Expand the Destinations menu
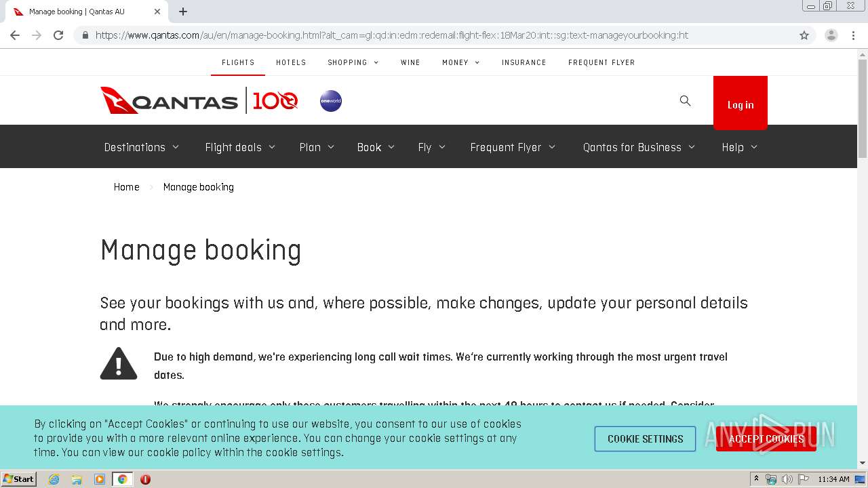The image size is (868, 488). 142,147
